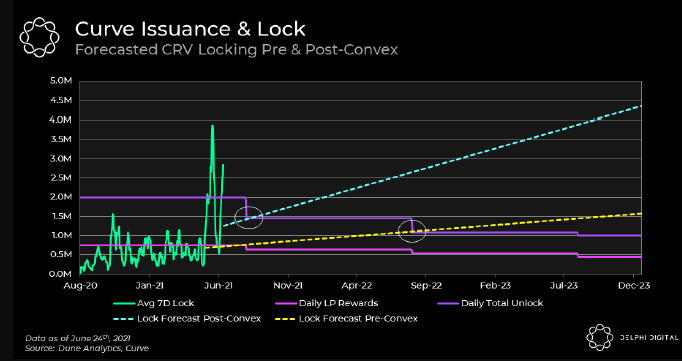Click the magenta Daily LP Rewards legend line

[x=285, y=303]
